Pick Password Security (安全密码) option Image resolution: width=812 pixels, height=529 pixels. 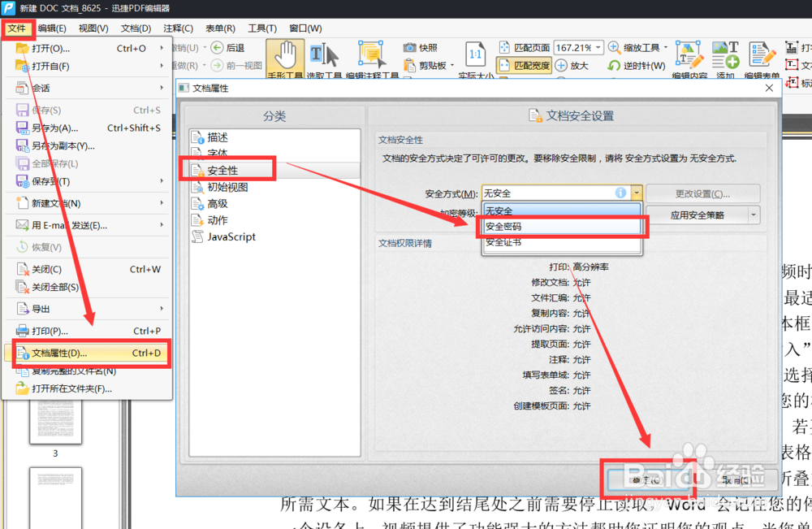[x=562, y=227]
